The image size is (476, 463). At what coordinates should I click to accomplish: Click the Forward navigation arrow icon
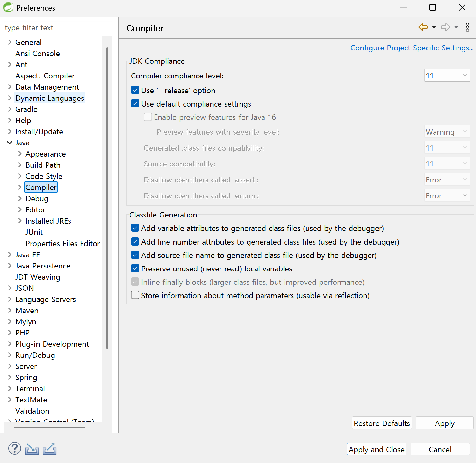pos(445,27)
